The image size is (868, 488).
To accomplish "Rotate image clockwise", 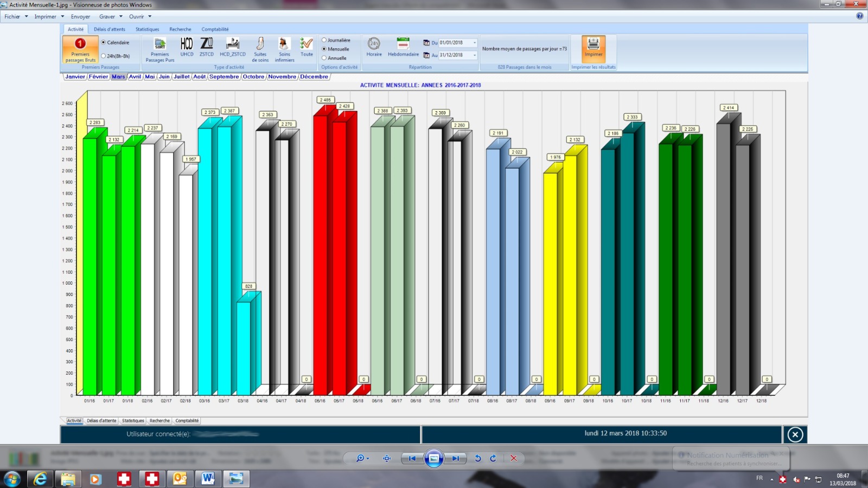I will [493, 458].
